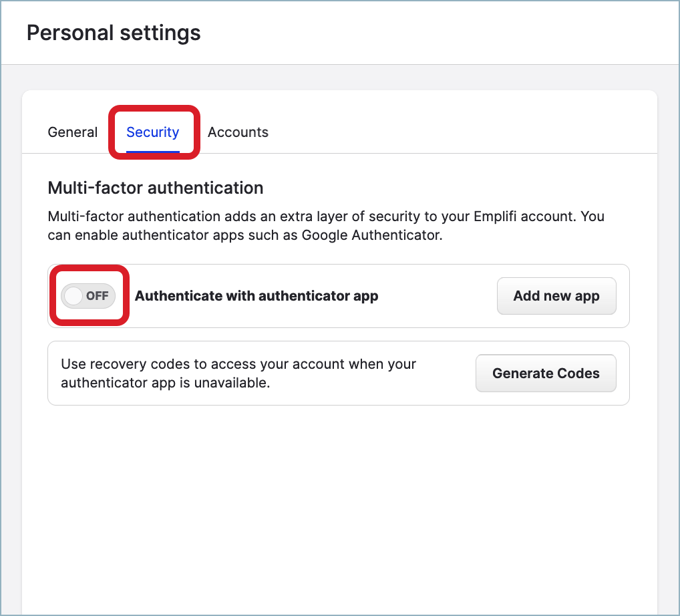The image size is (680, 616).
Task: Click empty space in the authenticator app row
Action: tap(438, 296)
